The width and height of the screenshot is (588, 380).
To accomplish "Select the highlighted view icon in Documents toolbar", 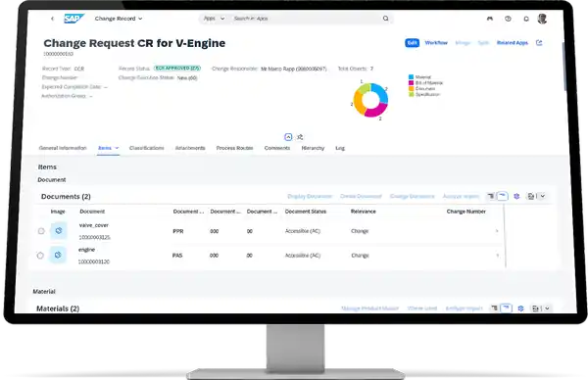I will point(502,196).
